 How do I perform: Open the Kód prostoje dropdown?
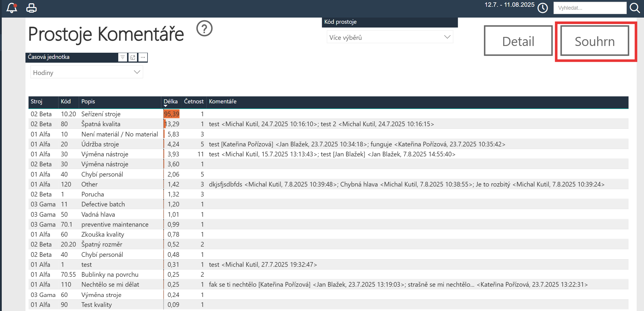pyautogui.click(x=390, y=37)
